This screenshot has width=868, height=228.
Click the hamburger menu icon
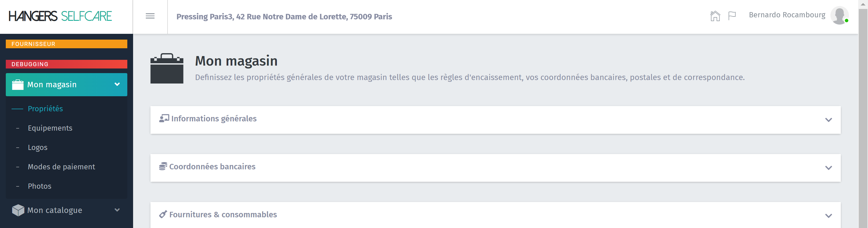(150, 16)
